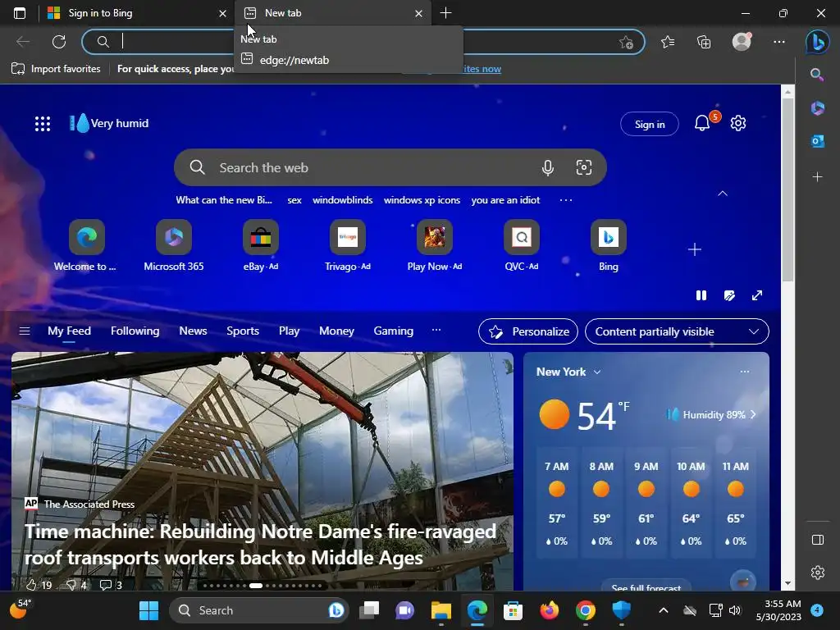View Humidity 89% details
Viewport: 840px width, 630px height.
[711, 414]
